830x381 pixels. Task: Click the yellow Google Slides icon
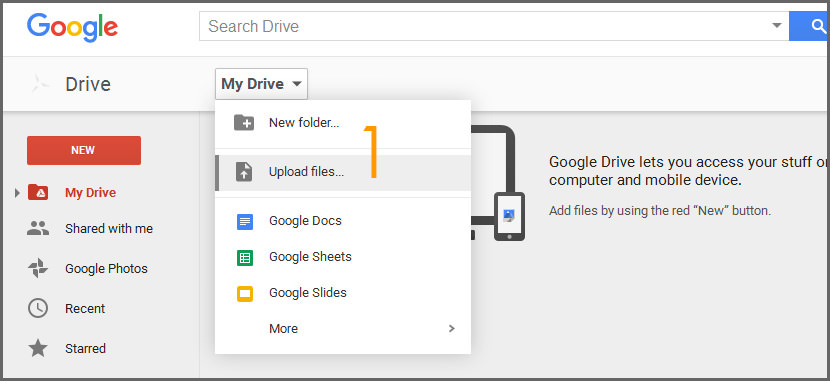click(x=245, y=293)
